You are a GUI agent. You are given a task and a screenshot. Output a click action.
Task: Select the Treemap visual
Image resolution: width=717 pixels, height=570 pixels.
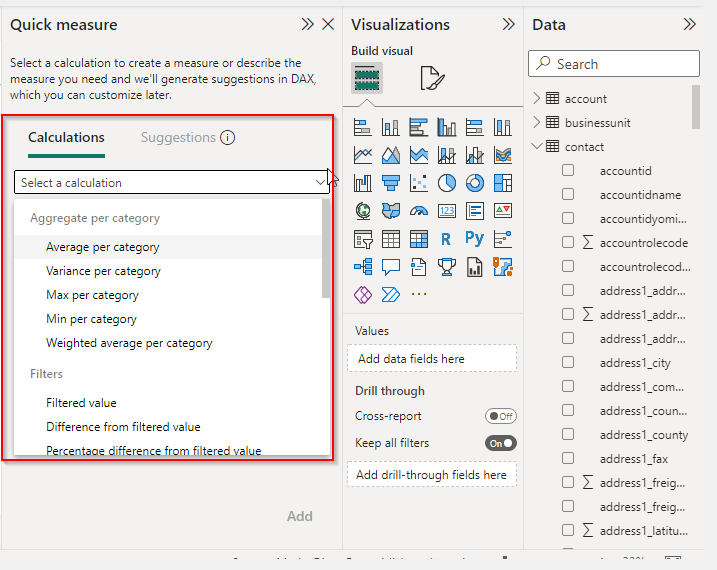pos(503,183)
